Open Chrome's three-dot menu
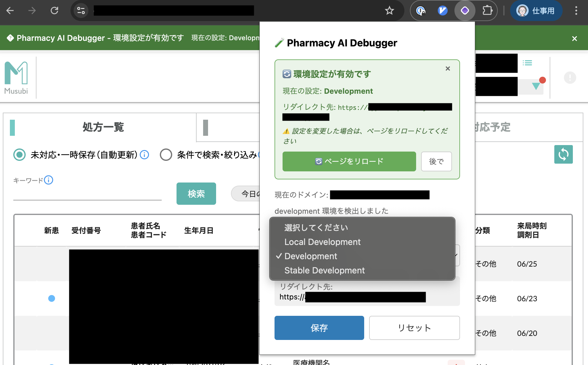The height and width of the screenshot is (365, 588). (576, 11)
